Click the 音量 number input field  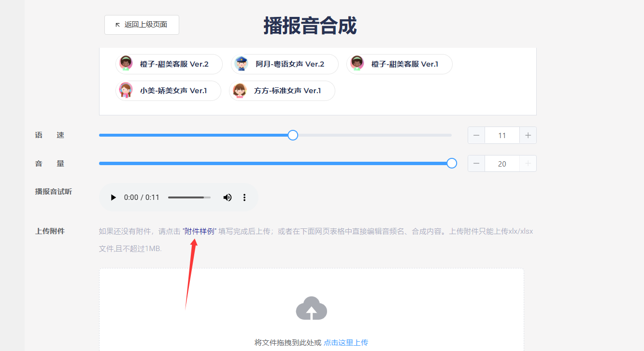(x=502, y=164)
